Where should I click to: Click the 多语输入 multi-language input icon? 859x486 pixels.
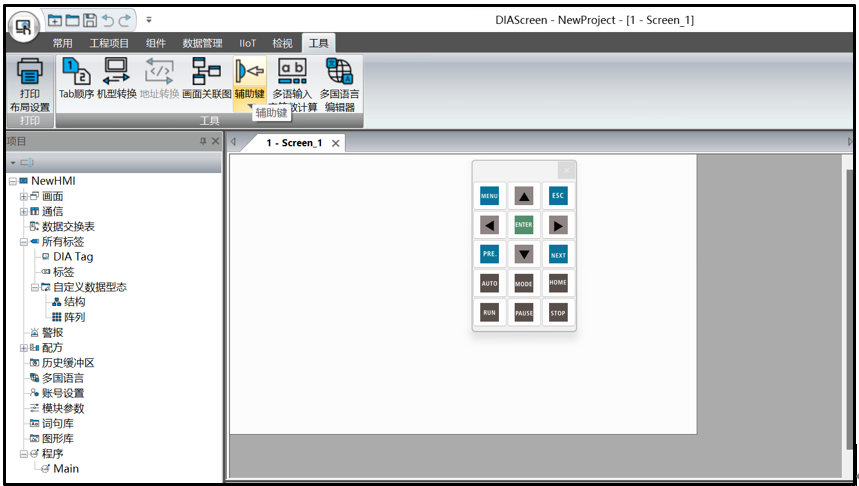pos(293,79)
